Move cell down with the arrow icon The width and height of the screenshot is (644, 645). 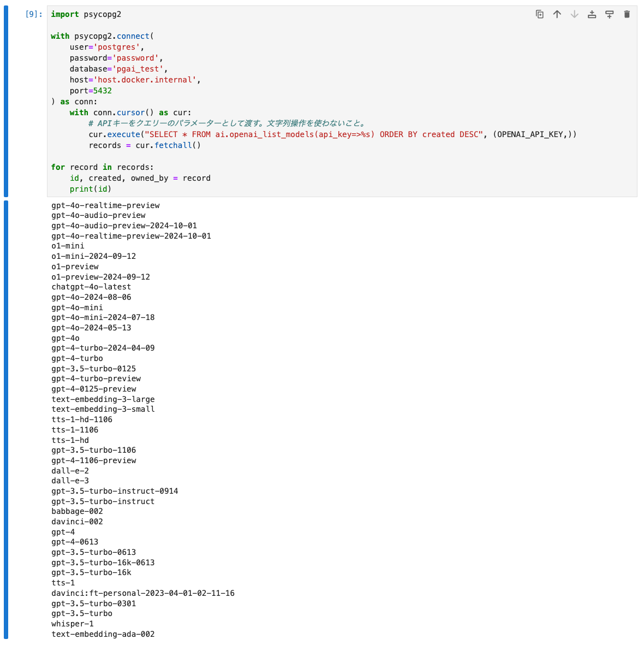coord(575,14)
